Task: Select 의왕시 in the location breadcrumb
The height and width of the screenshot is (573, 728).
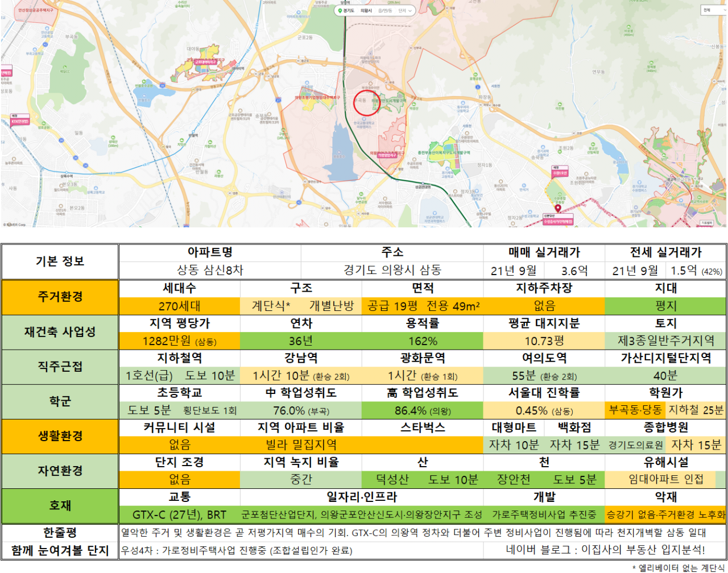Action: pyautogui.click(x=366, y=11)
